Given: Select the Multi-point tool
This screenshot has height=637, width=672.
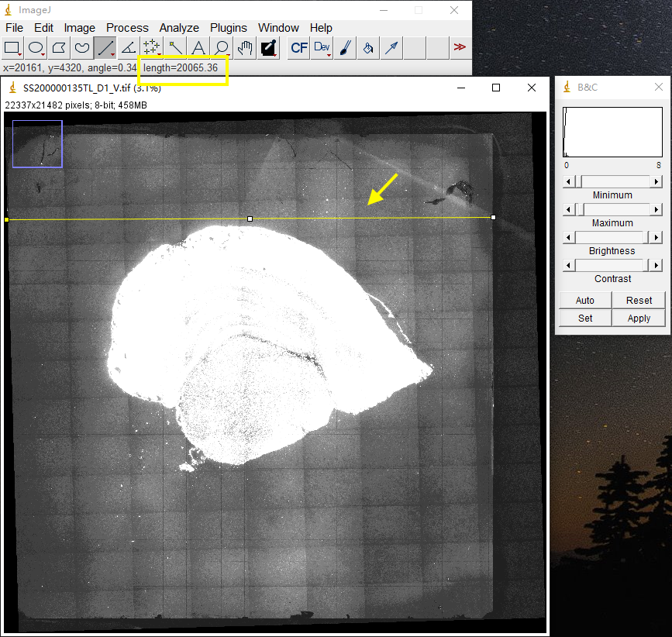Looking at the screenshot, I should (x=151, y=48).
